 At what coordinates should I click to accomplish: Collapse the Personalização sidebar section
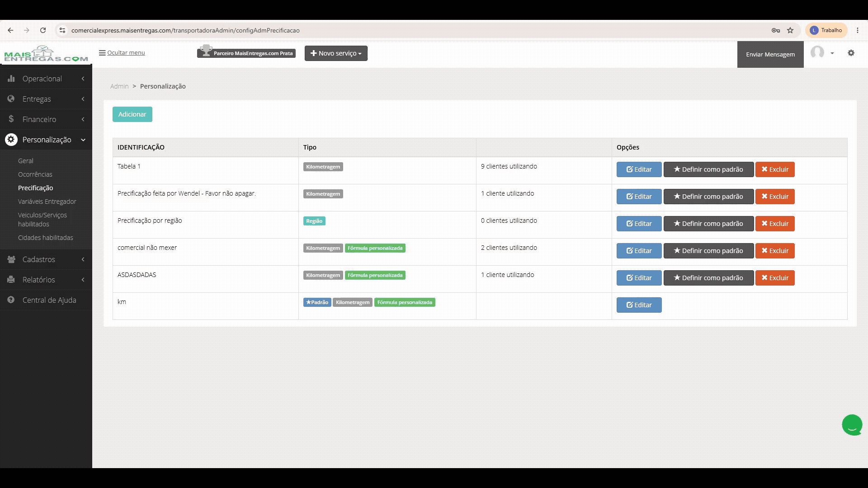click(46, 140)
